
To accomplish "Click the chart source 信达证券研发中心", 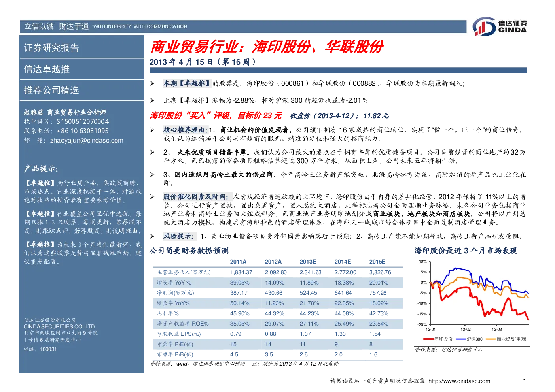I will [x=462, y=350].
